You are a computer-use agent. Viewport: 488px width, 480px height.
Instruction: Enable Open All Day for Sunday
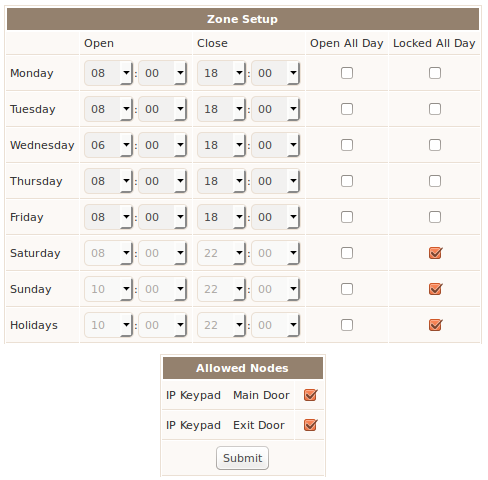pyautogui.click(x=347, y=289)
